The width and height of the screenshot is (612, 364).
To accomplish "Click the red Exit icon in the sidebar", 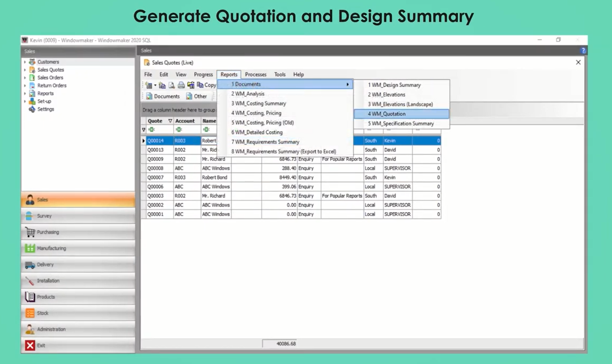I will tap(30, 346).
